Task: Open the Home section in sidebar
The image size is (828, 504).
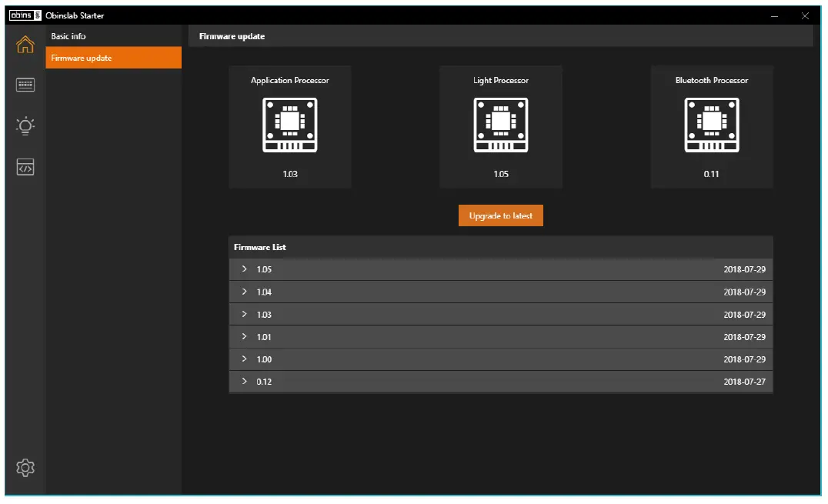Action: (x=25, y=45)
